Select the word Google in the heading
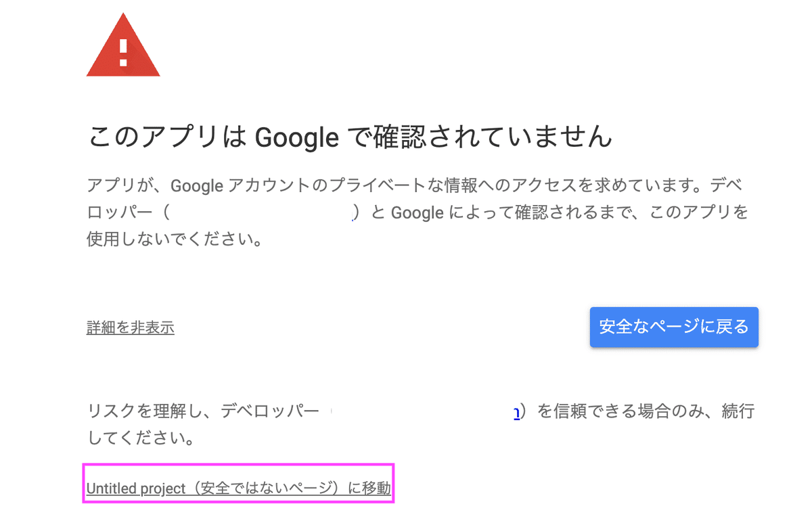Screen dimensions: 812x521 click(x=296, y=137)
